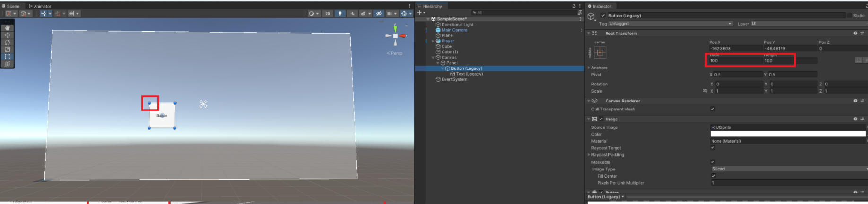
Task: Select Text (Legacy) in Hierarchy
Action: coord(469,74)
